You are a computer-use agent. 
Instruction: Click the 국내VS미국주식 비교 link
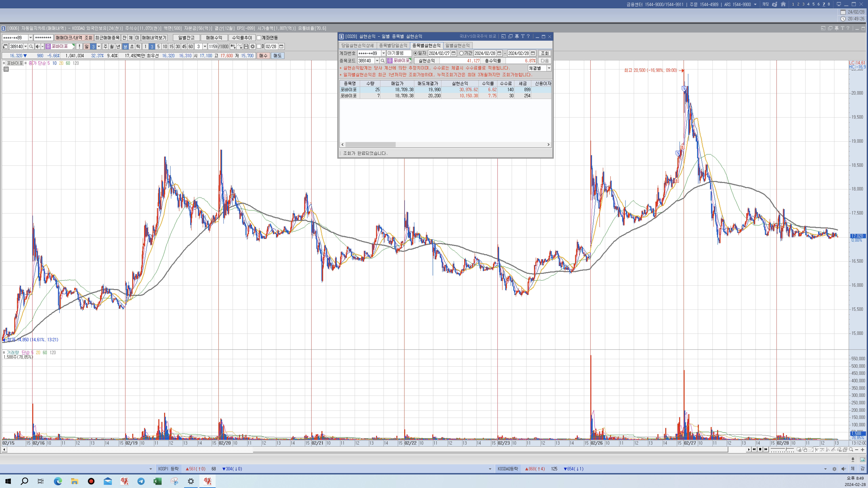click(477, 36)
